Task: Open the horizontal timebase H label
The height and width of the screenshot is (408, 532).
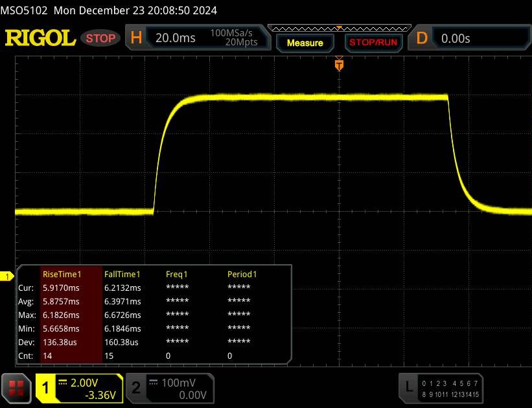Action: coord(136,38)
